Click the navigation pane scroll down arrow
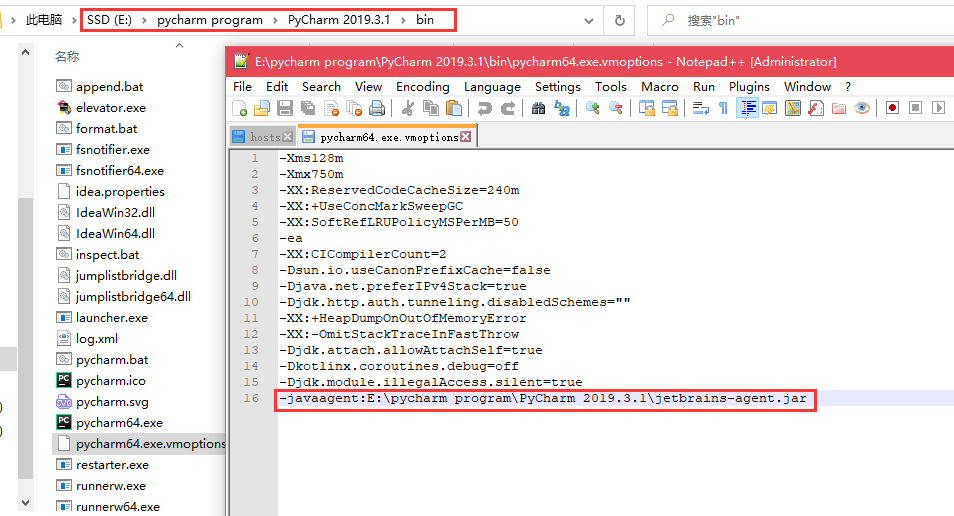The height and width of the screenshot is (516, 954). 26,503
